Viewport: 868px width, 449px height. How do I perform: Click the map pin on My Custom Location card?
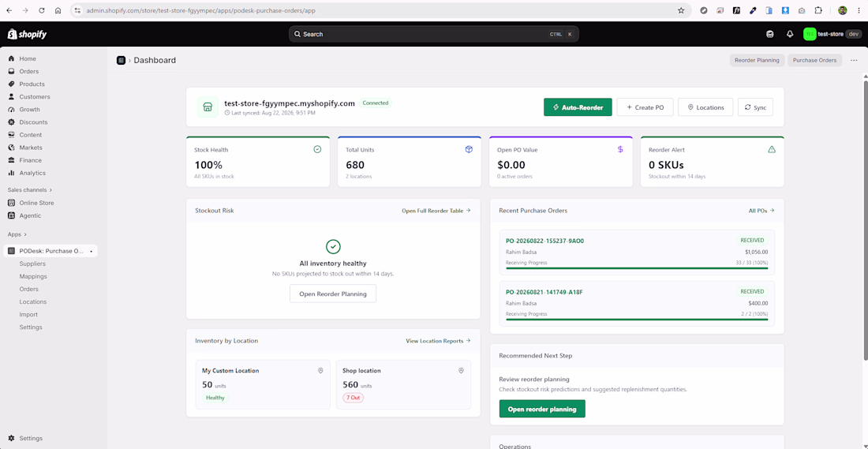(320, 370)
